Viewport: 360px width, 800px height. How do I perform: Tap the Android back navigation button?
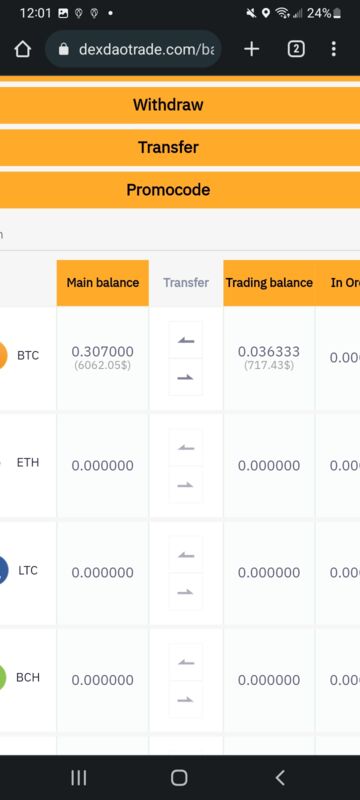280,778
